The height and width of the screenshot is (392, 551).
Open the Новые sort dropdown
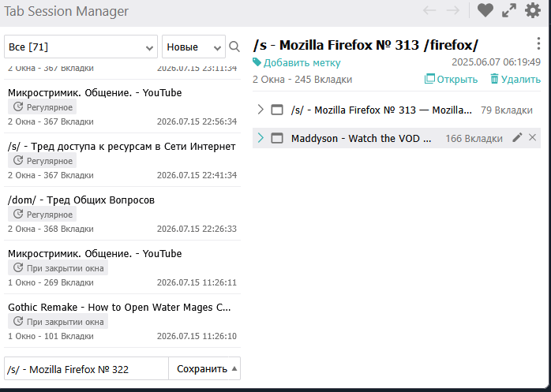click(193, 47)
